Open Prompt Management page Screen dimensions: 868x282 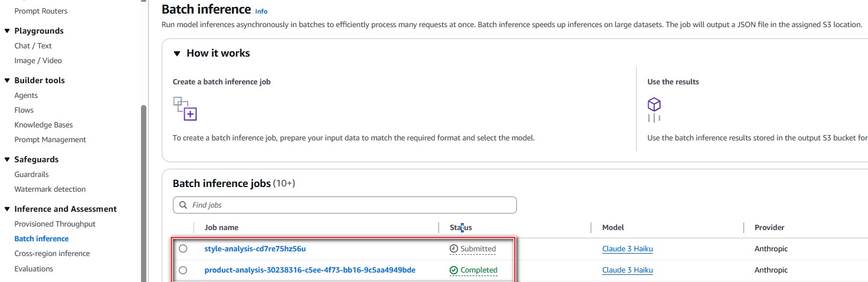[x=50, y=140]
